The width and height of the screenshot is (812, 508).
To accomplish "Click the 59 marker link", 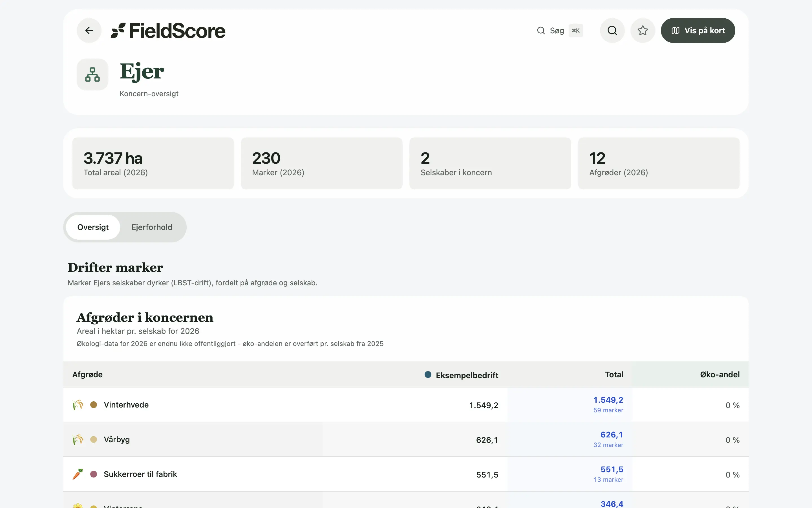I will 608,410.
